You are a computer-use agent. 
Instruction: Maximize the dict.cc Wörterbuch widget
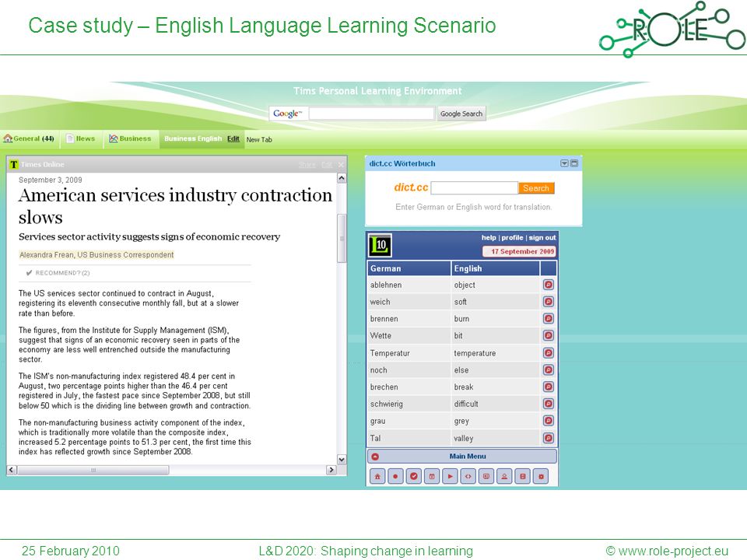574,163
